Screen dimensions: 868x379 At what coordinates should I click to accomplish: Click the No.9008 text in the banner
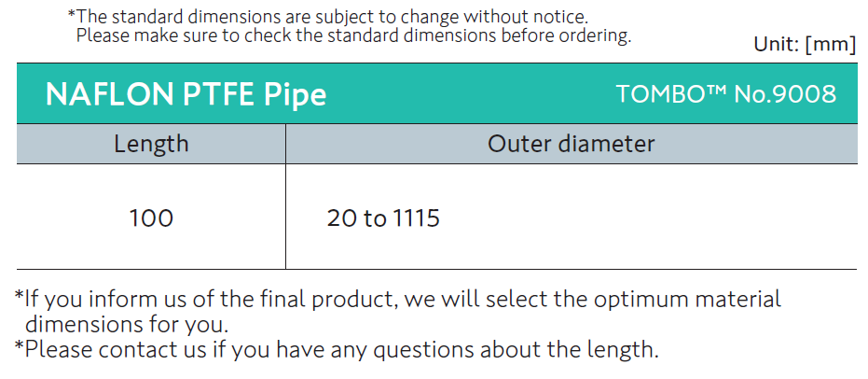coord(786,94)
